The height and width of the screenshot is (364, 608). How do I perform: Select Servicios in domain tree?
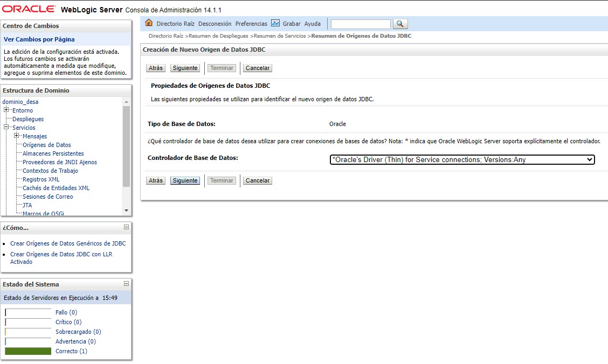[24, 128]
